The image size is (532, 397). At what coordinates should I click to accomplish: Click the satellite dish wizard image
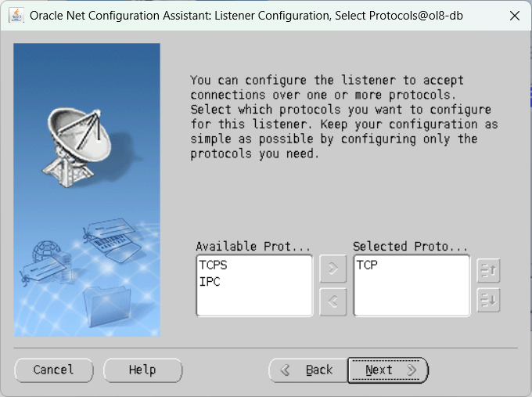pyautogui.click(x=87, y=189)
